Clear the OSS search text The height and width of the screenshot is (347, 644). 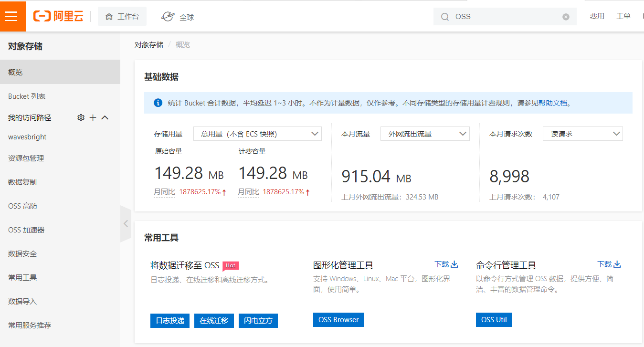coord(566,17)
